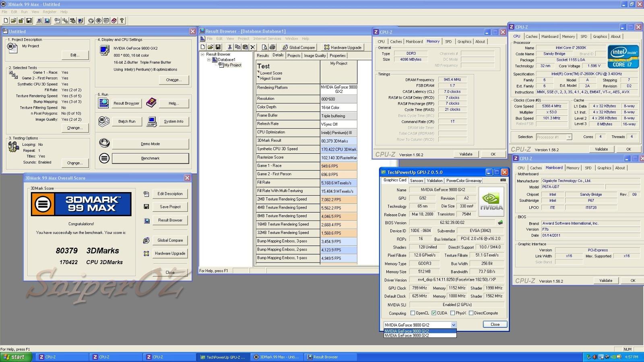The image size is (644, 362).
Task: Click the GPU-Z BIOS save chip icon
Action: point(500,222)
